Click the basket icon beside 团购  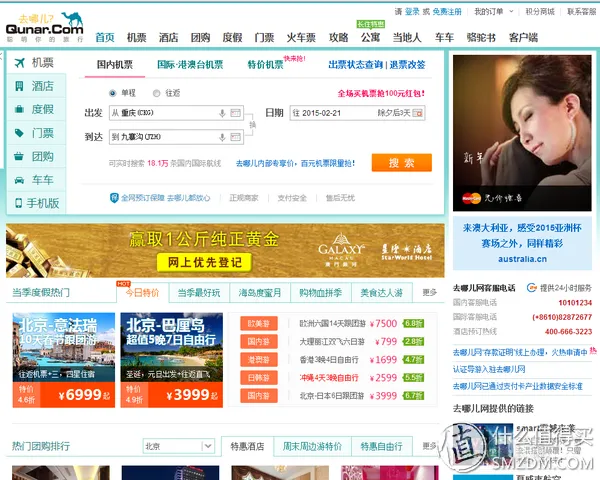coord(19,156)
